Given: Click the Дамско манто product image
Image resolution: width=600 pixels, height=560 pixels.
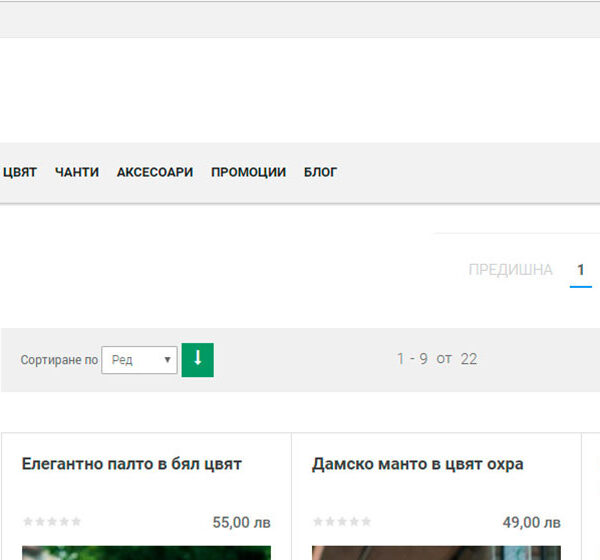Looking at the screenshot, I should point(436,553).
